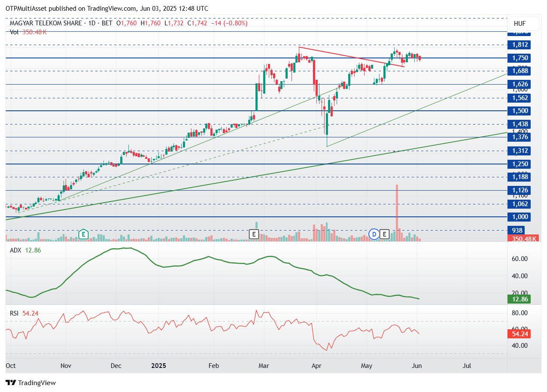Click the Jul label on the time axis
Image resolution: width=547 pixels, height=392 pixels.
tap(467, 366)
